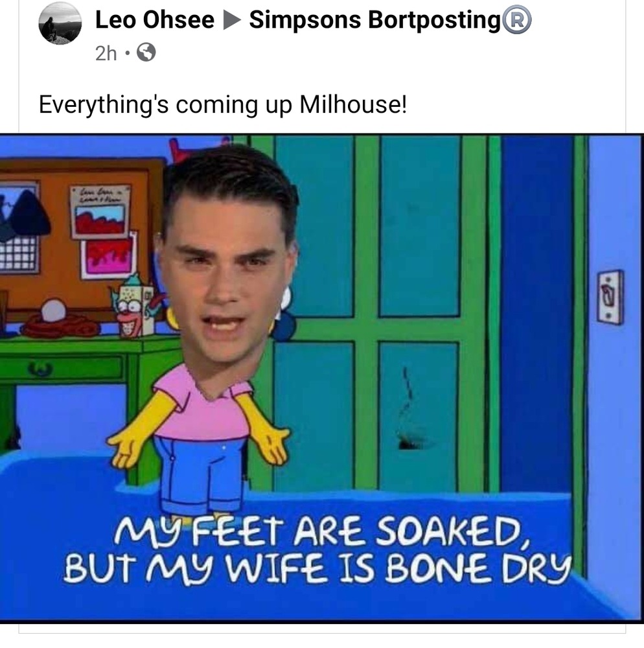Click the green desk drawer handle
This screenshot has height=648, width=644.
40,368
